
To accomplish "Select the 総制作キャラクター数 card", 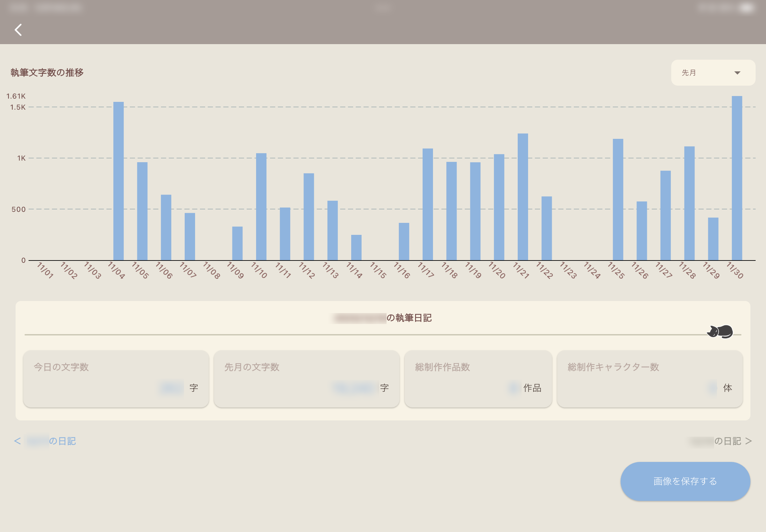I will pos(649,379).
